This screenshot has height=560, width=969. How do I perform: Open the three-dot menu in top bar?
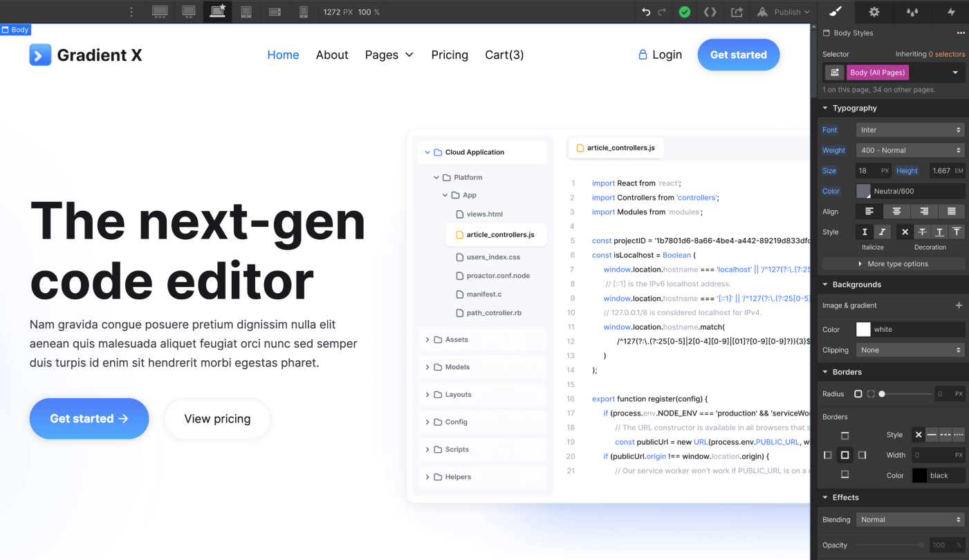[131, 12]
